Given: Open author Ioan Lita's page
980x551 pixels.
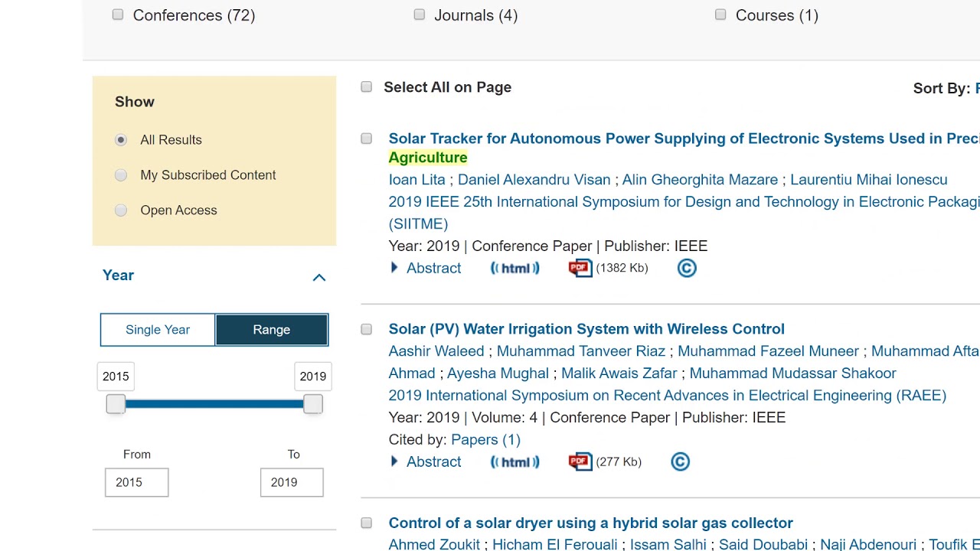Looking at the screenshot, I should tap(416, 180).
